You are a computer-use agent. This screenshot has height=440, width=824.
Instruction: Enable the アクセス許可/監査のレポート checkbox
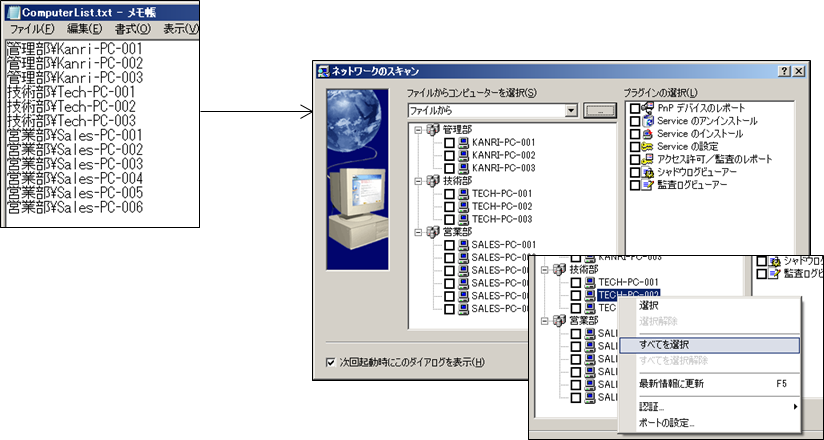point(635,160)
